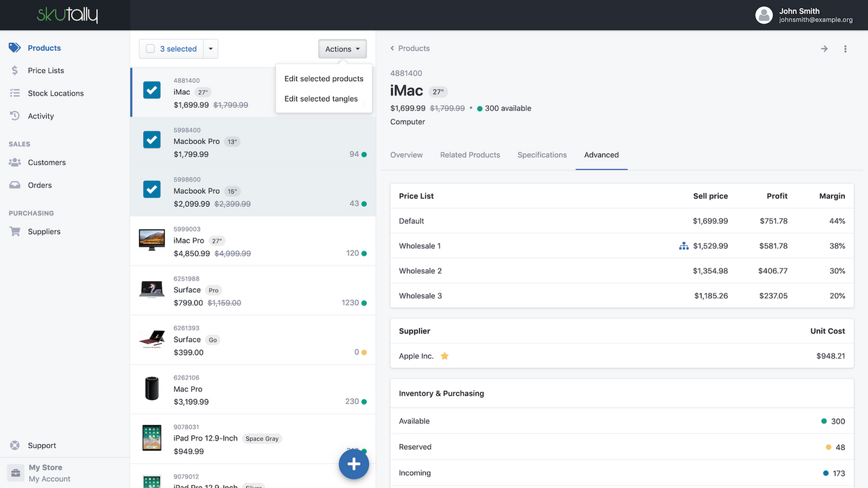Switch to the Specifications tab
This screenshot has height=488, width=868.
542,155
